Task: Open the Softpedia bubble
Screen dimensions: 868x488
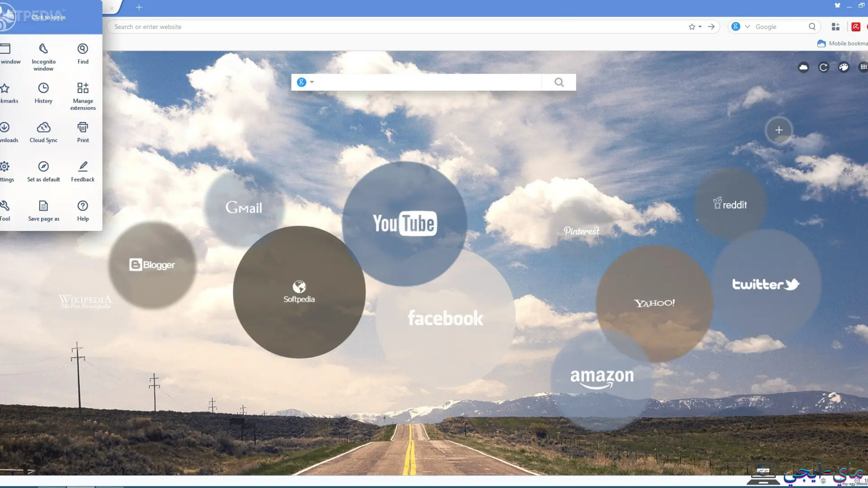Action: pyautogui.click(x=299, y=292)
